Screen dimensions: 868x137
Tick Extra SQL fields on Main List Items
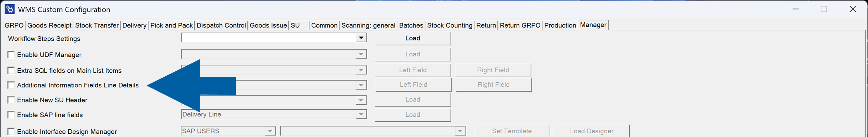[x=11, y=70]
